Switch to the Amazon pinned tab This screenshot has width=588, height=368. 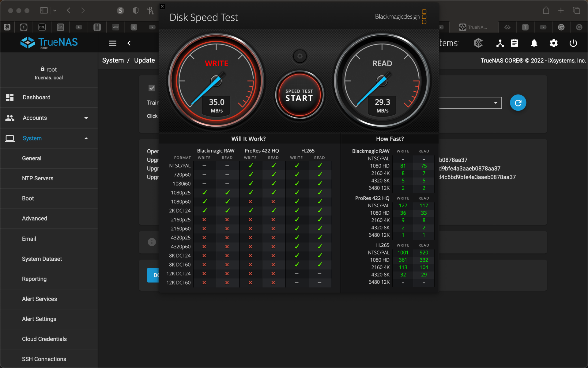pos(7,27)
